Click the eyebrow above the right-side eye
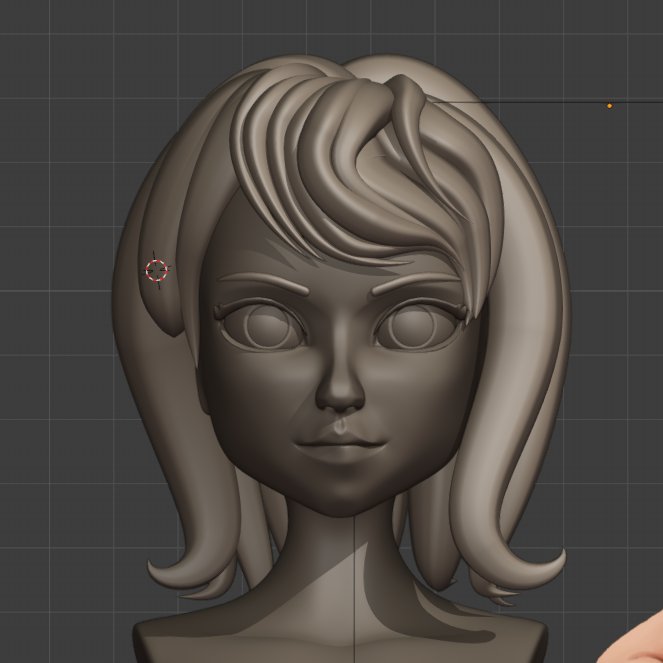The image size is (663, 663). (x=416, y=283)
